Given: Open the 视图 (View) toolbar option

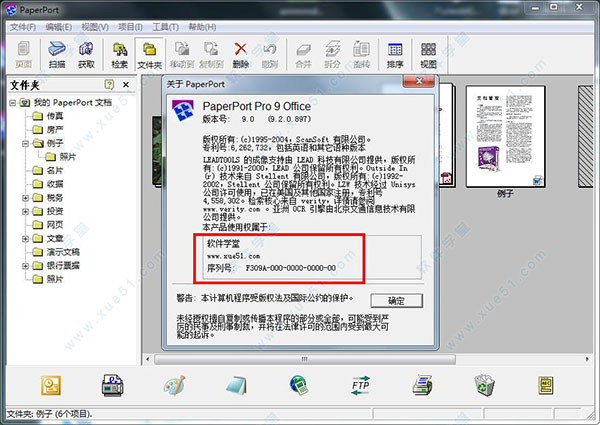Looking at the screenshot, I should 428,55.
